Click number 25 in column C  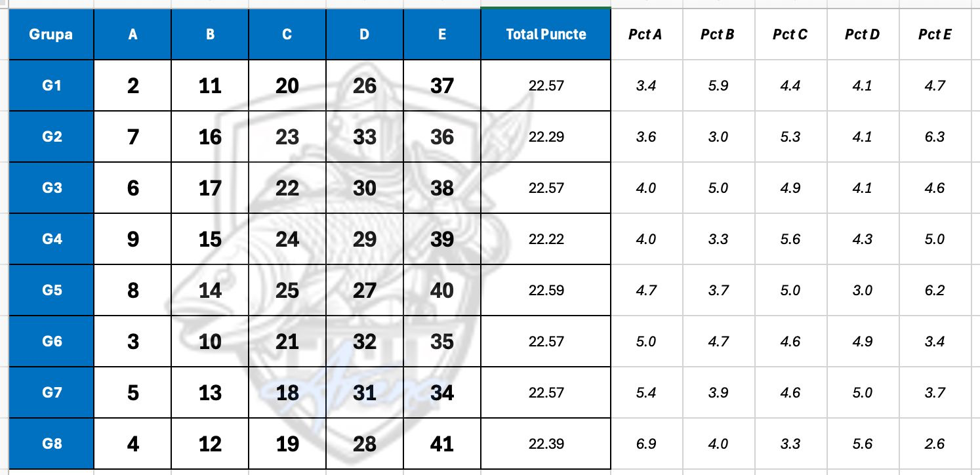pyautogui.click(x=287, y=290)
